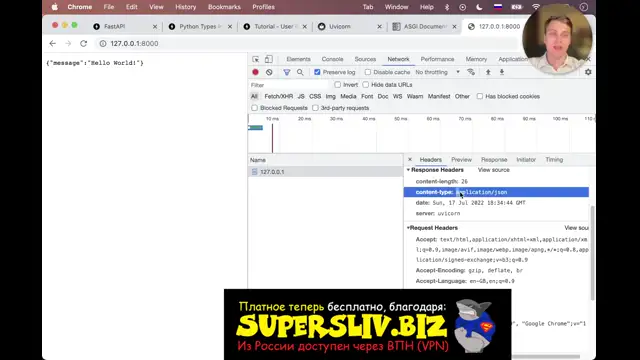Open the No throttling dropdown
Viewport: 640px width, 360px height.
(438, 72)
